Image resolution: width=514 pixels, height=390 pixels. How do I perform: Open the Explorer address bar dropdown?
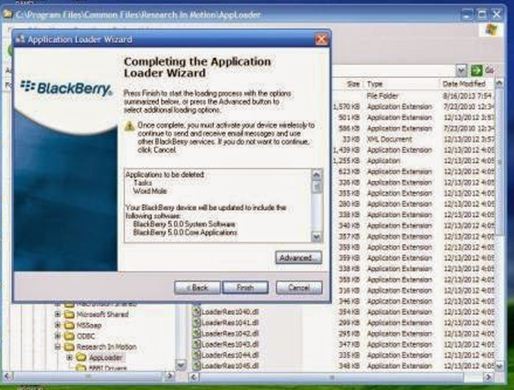461,71
